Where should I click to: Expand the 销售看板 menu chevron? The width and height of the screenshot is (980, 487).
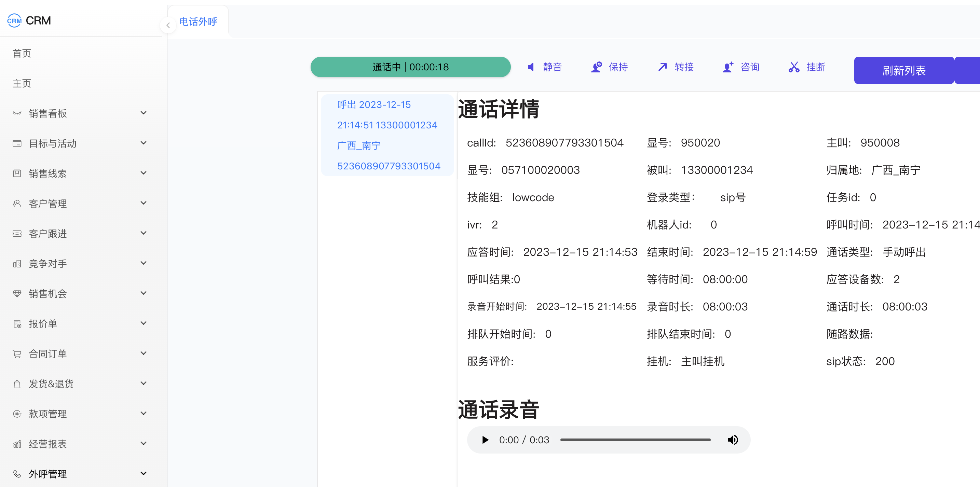point(144,113)
